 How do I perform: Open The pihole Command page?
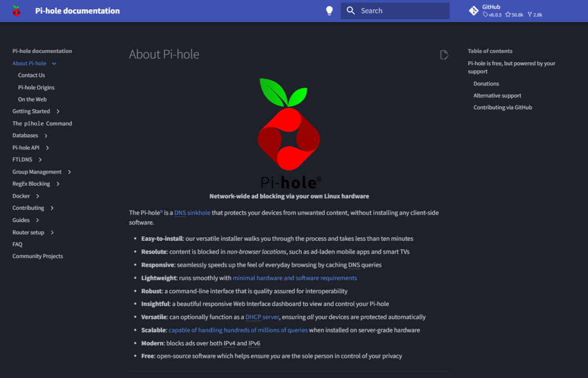42,124
